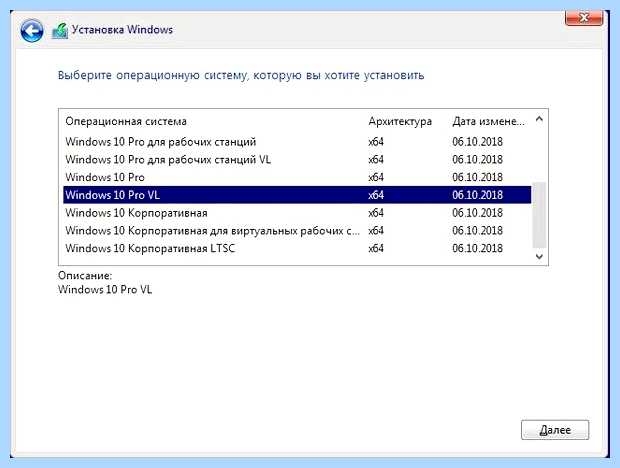
Task: Click x64 in the Корпоративная LTSC row
Action: pyautogui.click(x=376, y=248)
